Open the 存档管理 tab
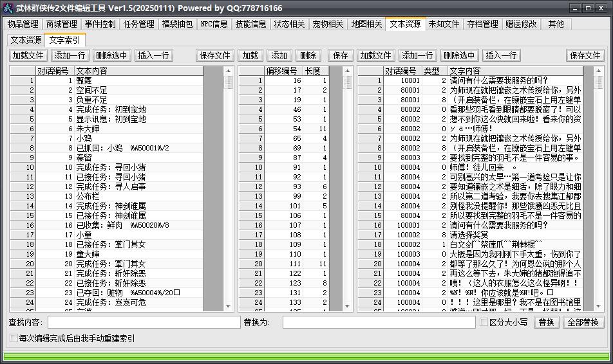613x364 pixels. [482, 24]
